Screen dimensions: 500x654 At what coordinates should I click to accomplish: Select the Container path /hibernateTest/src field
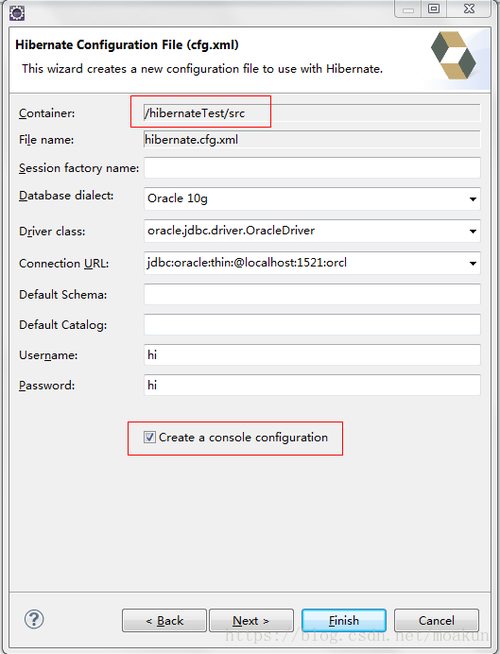(312, 113)
